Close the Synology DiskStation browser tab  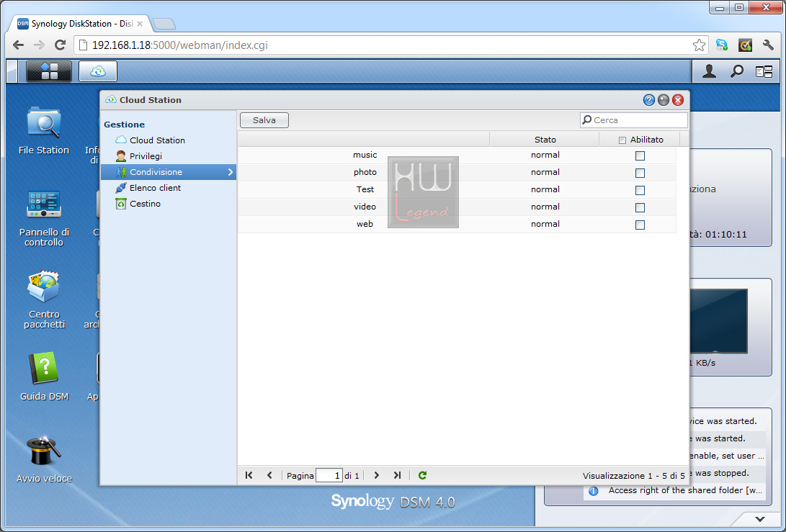pyautogui.click(x=140, y=24)
